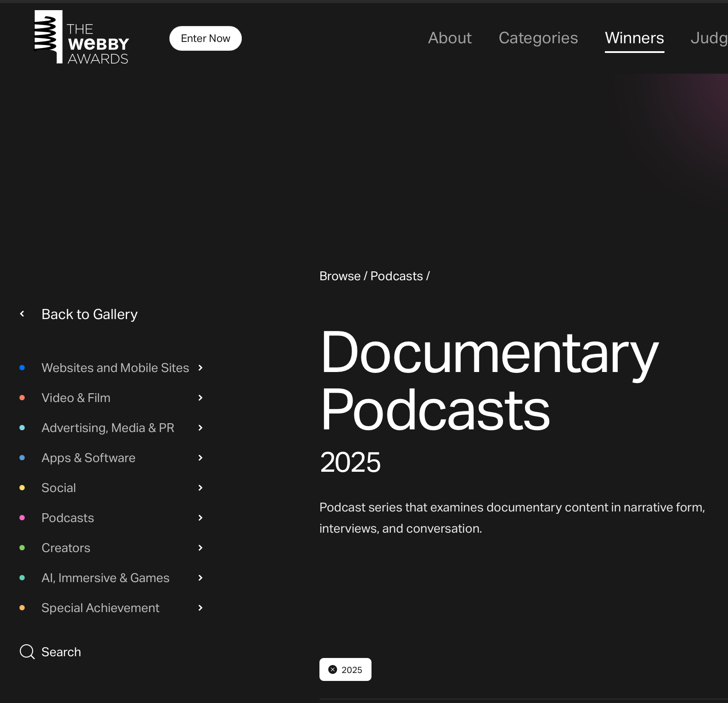728x703 pixels.
Task: Follow the Podcasts breadcrumb link
Action: click(x=396, y=276)
